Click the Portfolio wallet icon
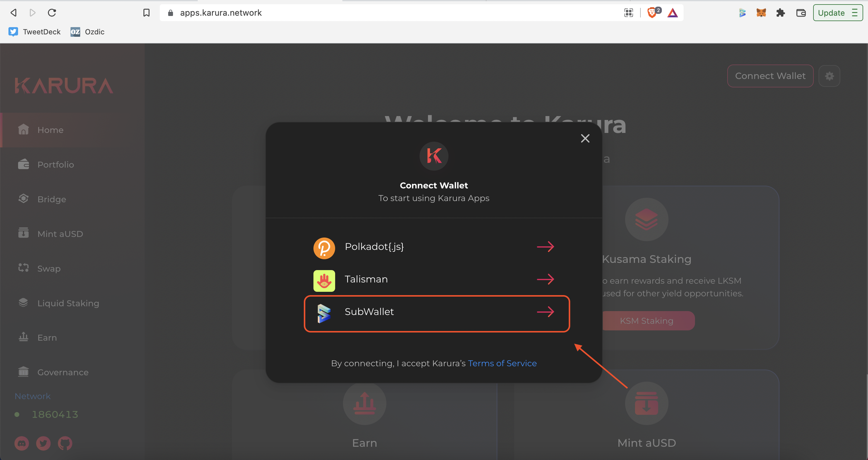 tap(23, 164)
